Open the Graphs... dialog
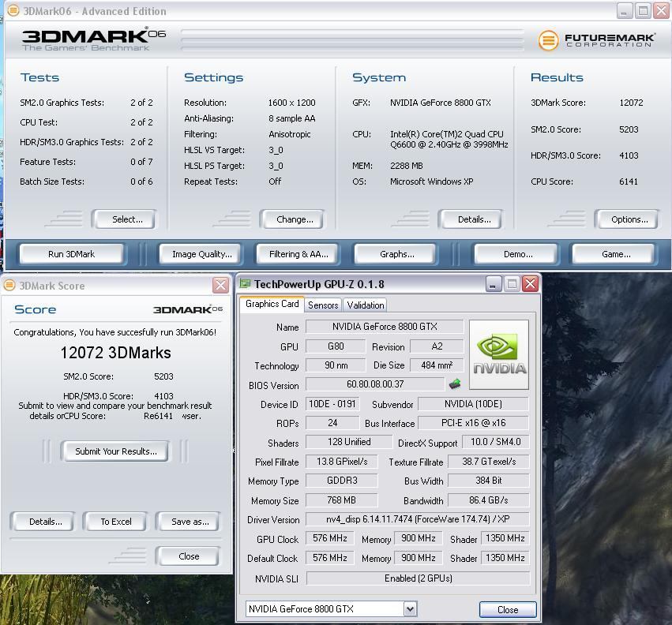Screen dimensions: 672x625 click(395, 254)
